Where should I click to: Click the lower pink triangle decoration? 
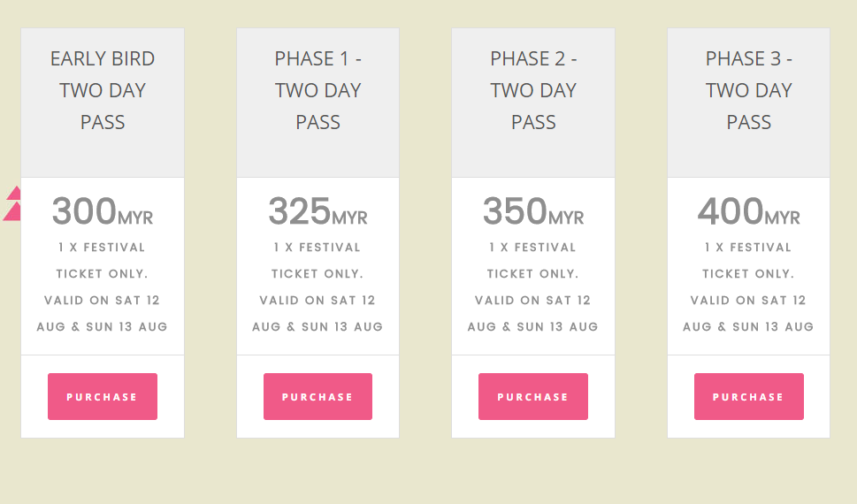click(x=12, y=212)
